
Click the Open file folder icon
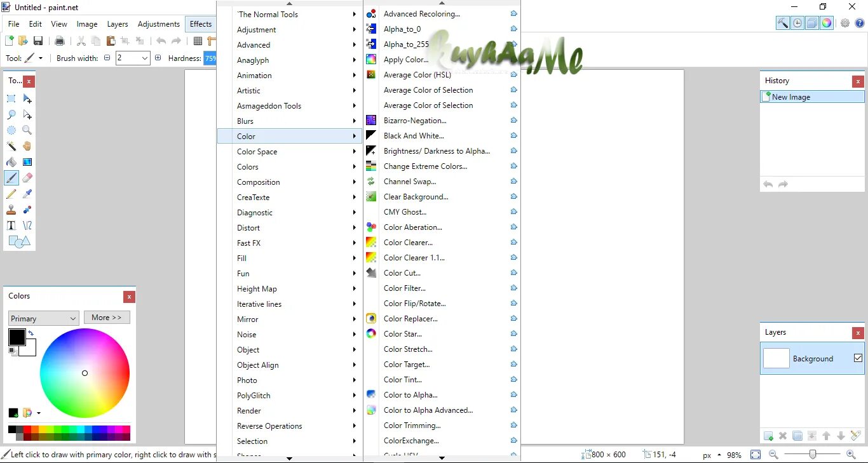pos(24,41)
